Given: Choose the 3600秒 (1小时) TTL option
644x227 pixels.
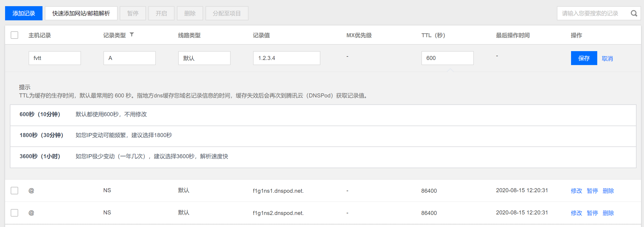Looking at the screenshot, I should tap(40, 157).
